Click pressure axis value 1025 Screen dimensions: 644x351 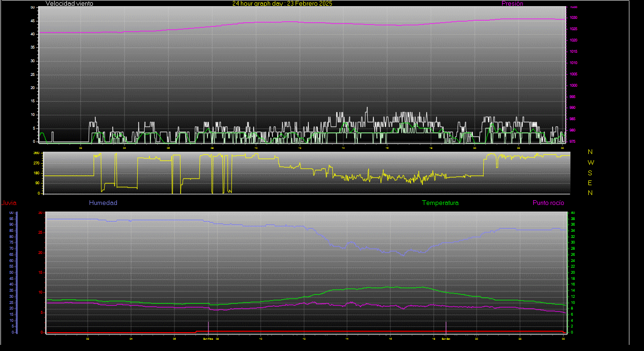coord(573,29)
